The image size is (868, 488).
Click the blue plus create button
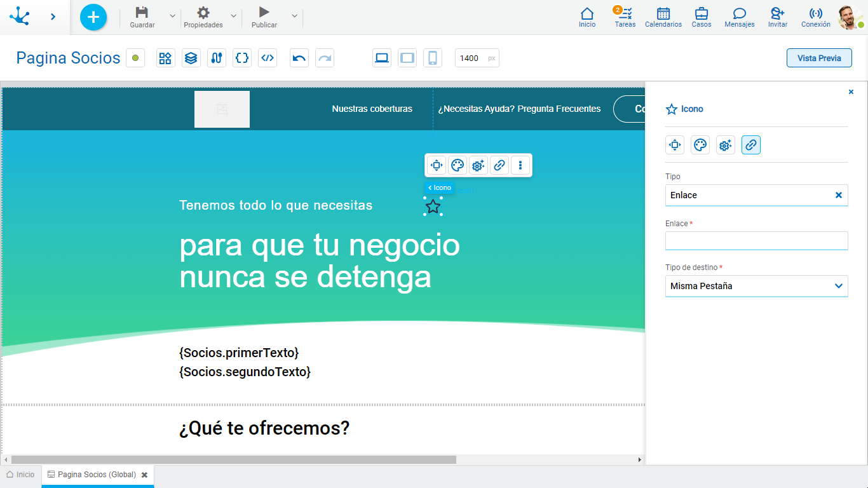pyautogui.click(x=93, y=17)
